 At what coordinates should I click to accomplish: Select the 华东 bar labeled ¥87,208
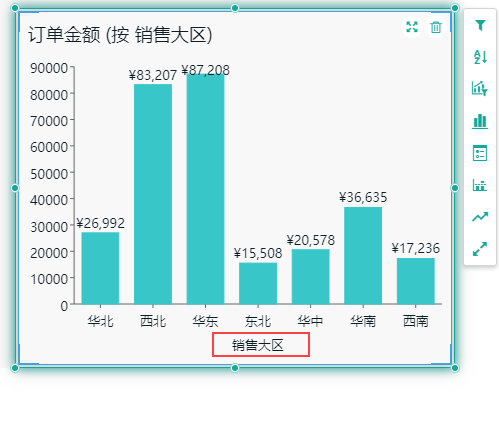coord(206,189)
